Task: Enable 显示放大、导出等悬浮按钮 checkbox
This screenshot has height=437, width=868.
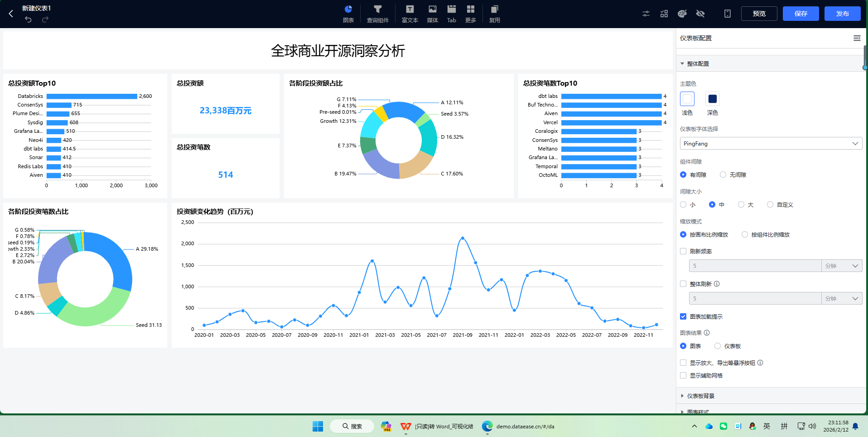Action: pos(683,363)
